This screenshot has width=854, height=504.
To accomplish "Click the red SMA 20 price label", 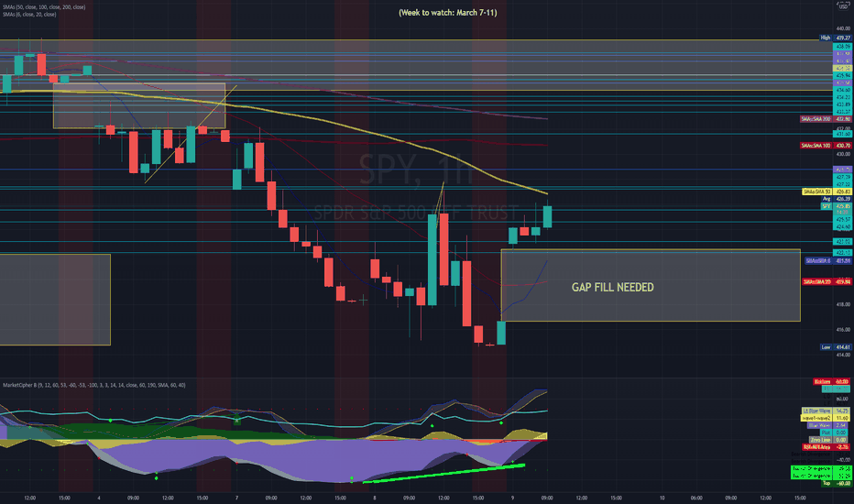I will click(x=827, y=281).
